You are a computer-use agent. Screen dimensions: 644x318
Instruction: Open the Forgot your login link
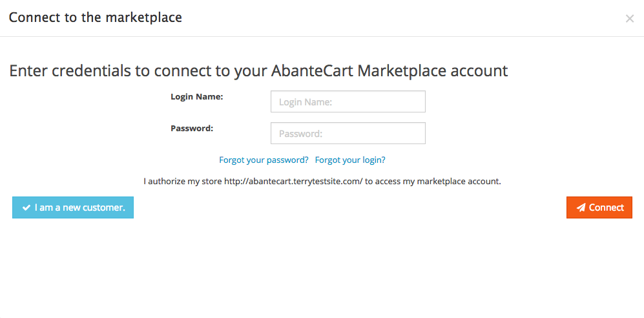(x=350, y=160)
